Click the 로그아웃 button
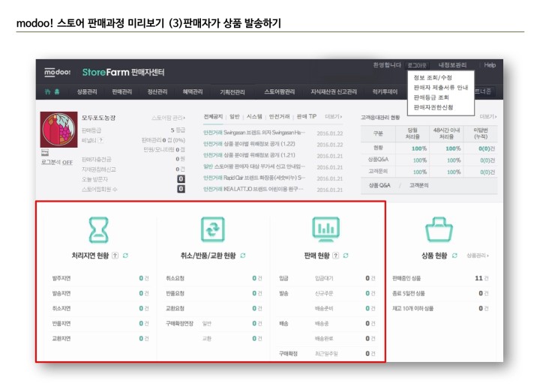The width and height of the screenshot is (540, 392). click(417, 65)
